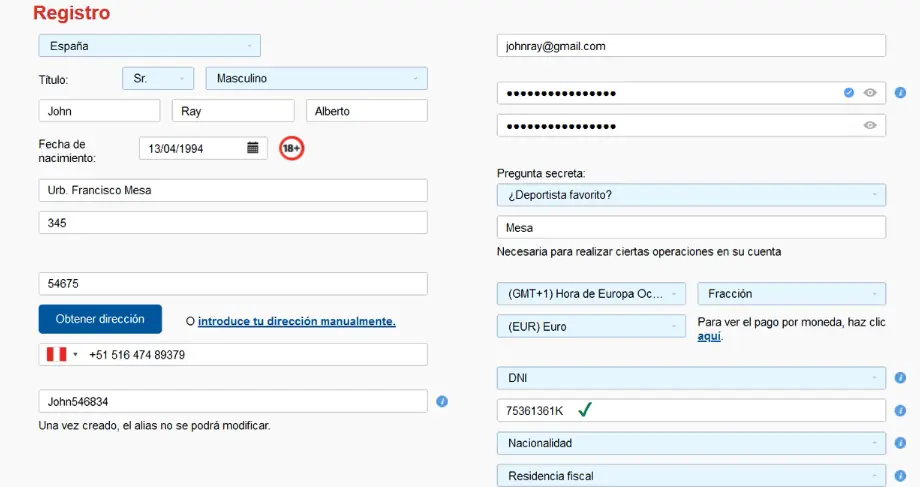Open the DNI document type dropdown
Viewport: 920px width, 487px height.
click(x=691, y=378)
